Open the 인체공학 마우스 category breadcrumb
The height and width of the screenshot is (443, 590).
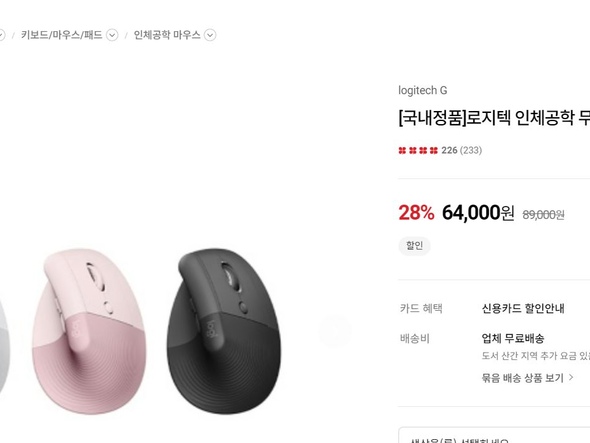[167, 35]
